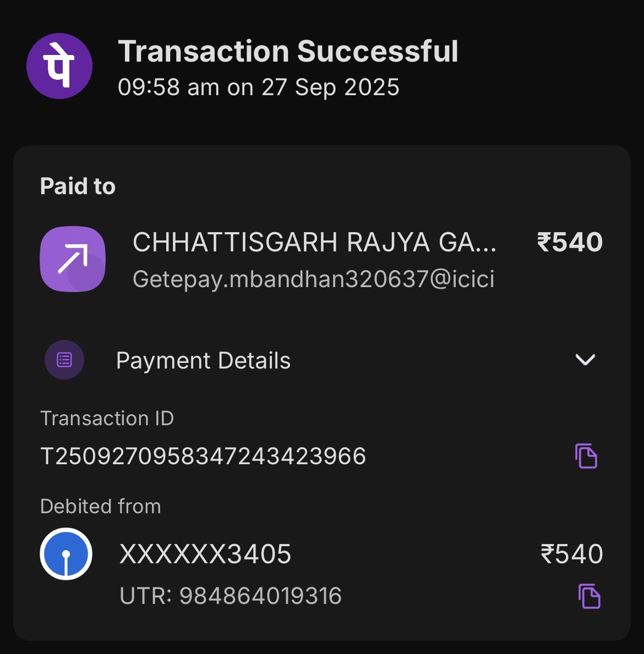Image resolution: width=644 pixels, height=654 pixels.
Task: Tap the Transaction Successful heading
Action: tap(288, 52)
